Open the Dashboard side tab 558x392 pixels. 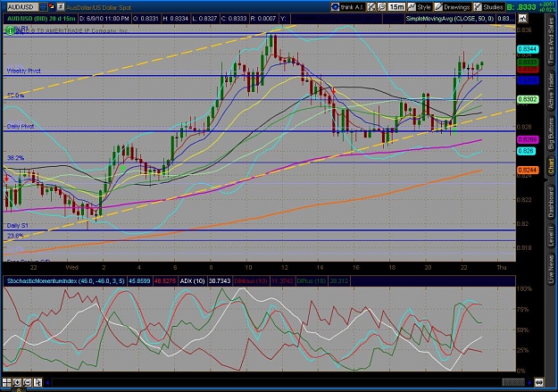click(x=551, y=202)
